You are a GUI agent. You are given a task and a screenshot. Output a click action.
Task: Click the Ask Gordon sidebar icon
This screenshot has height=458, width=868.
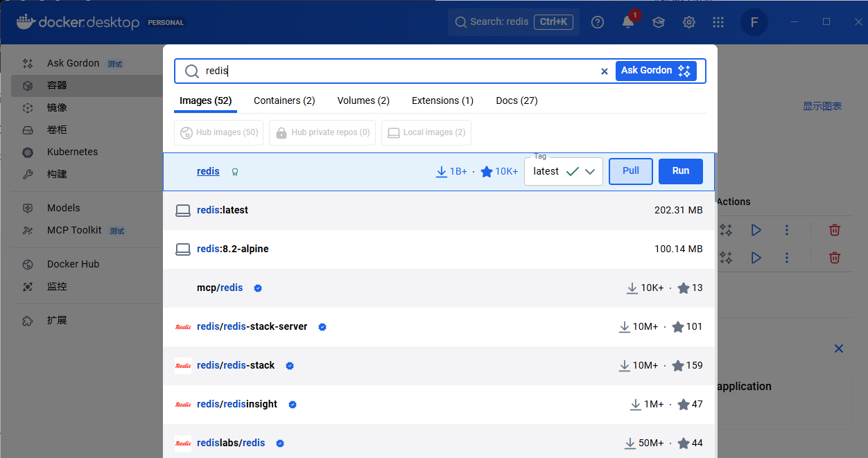pyautogui.click(x=28, y=63)
